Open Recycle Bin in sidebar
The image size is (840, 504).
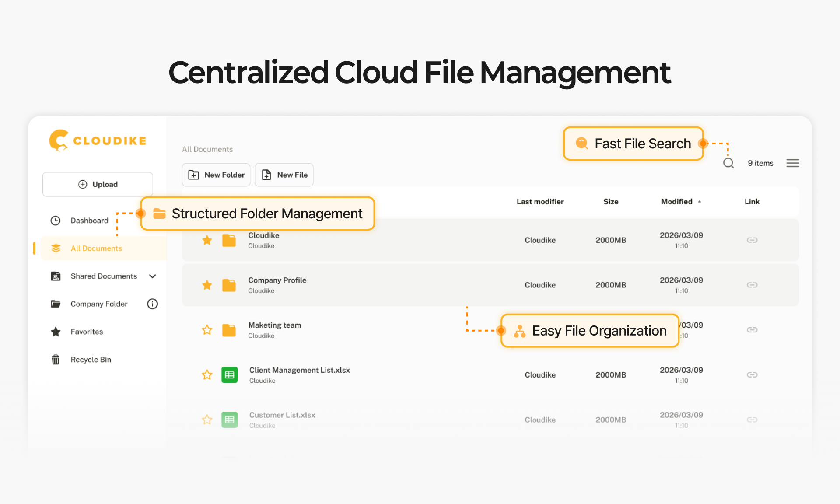pyautogui.click(x=91, y=360)
